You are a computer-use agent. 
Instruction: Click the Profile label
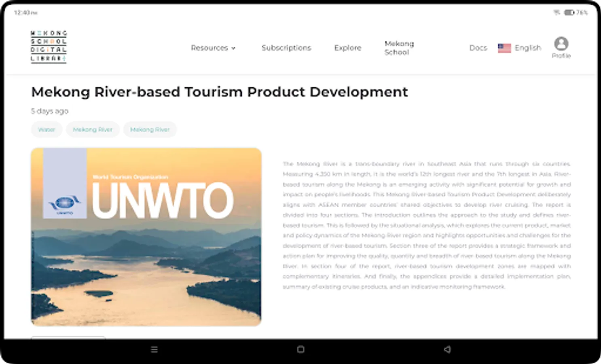coord(561,56)
